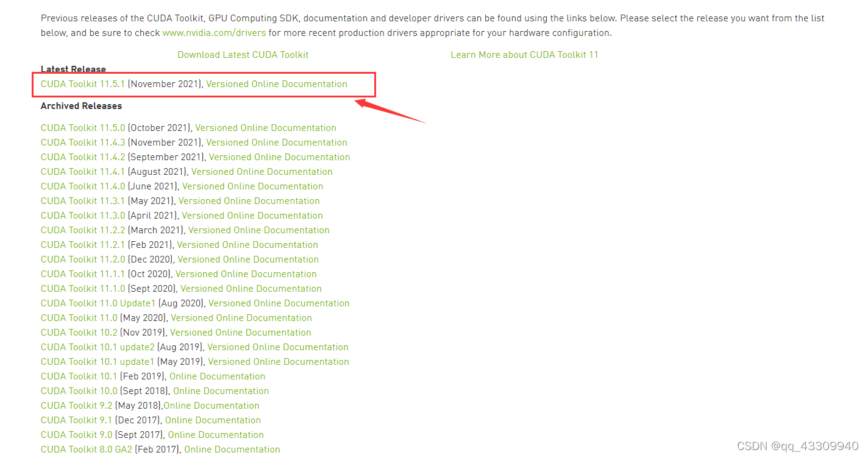868x458 pixels.
Task: Select CUDA Toolkit 11.4.3 link
Action: tap(82, 143)
